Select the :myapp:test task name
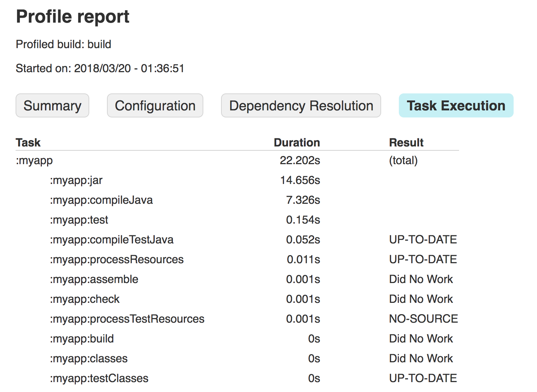This screenshot has height=392, width=537. 79,220
